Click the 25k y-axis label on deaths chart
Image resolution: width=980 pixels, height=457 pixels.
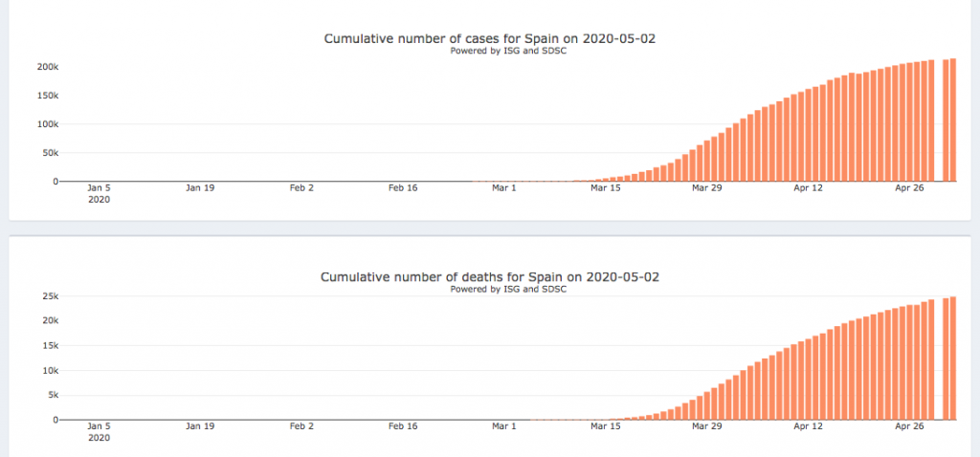tap(50, 296)
